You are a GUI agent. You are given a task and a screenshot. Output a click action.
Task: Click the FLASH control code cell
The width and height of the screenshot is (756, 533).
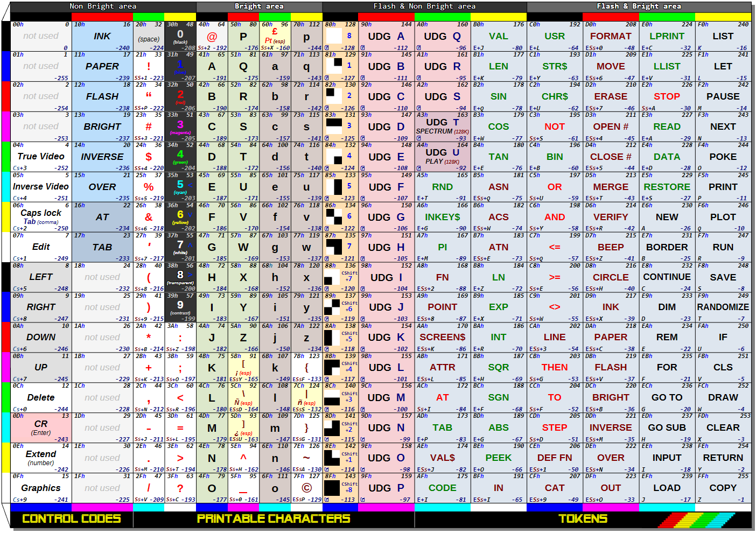pyautogui.click(x=102, y=96)
